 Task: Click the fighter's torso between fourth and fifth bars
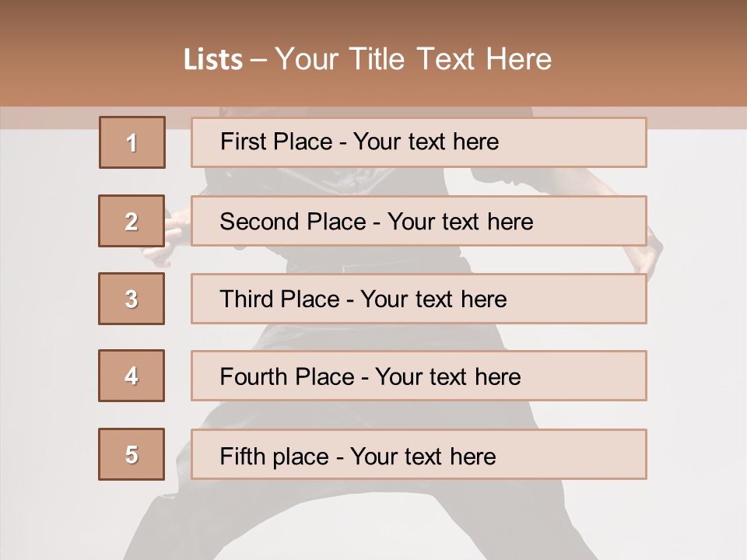(x=372, y=415)
